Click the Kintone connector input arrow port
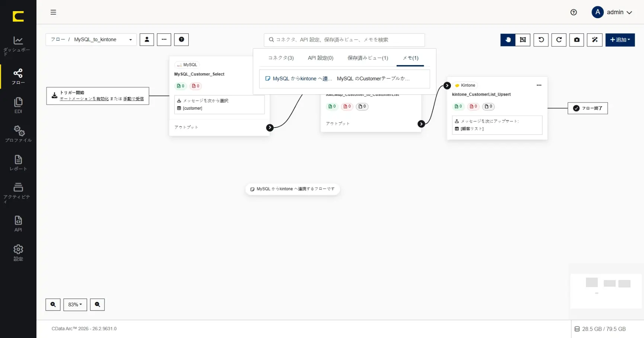This screenshot has height=338, width=644. 447,86
